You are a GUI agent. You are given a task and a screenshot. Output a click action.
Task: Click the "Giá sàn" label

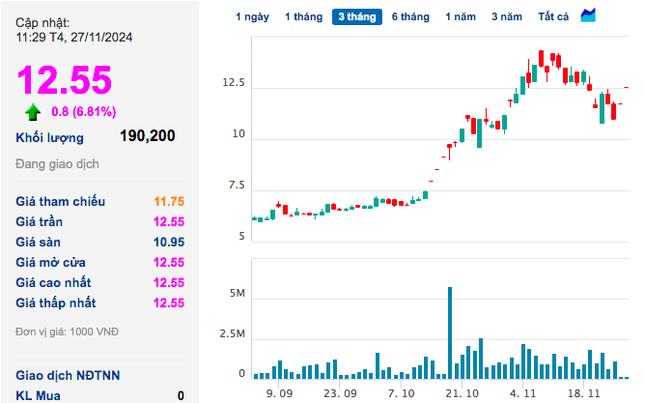click(38, 242)
